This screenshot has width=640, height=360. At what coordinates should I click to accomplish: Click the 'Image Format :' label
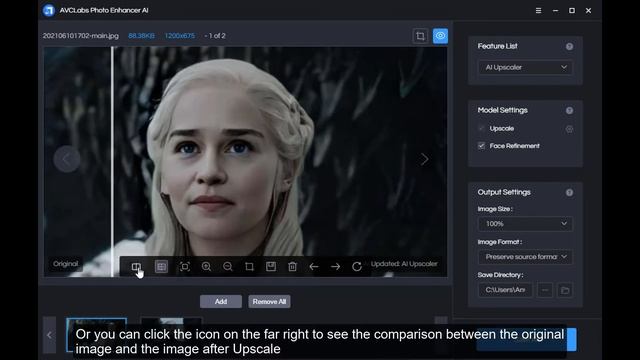pos(500,242)
